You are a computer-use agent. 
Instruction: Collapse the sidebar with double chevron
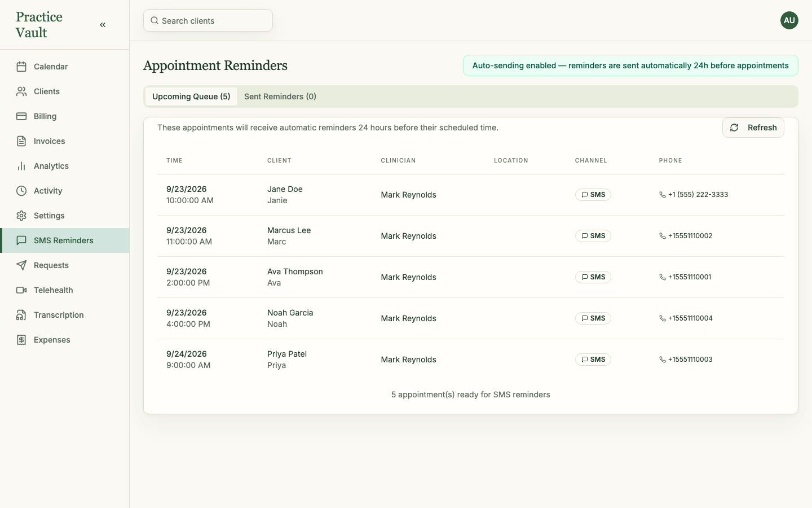103,25
